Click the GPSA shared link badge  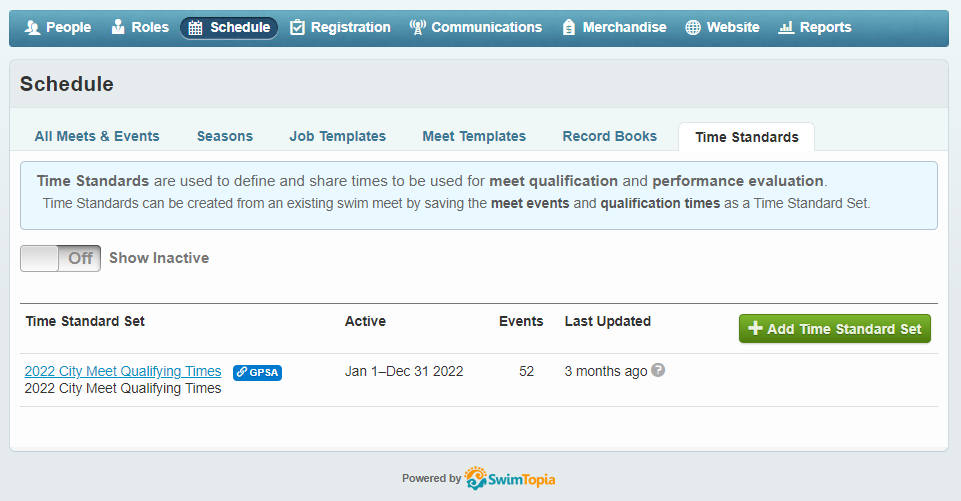tap(257, 372)
